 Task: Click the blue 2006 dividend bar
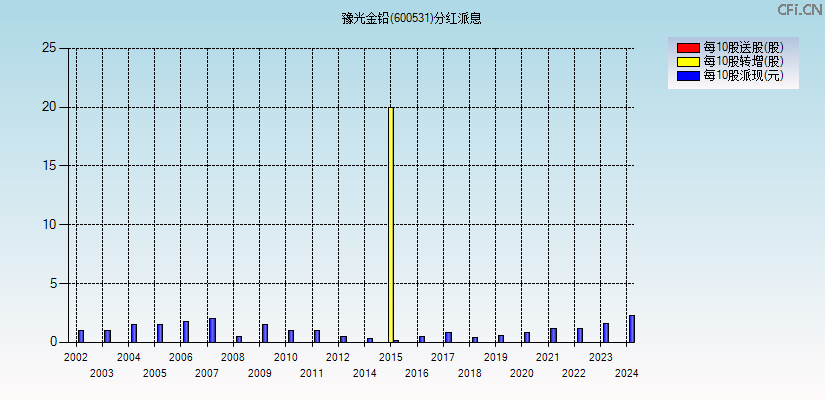coord(186,332)
